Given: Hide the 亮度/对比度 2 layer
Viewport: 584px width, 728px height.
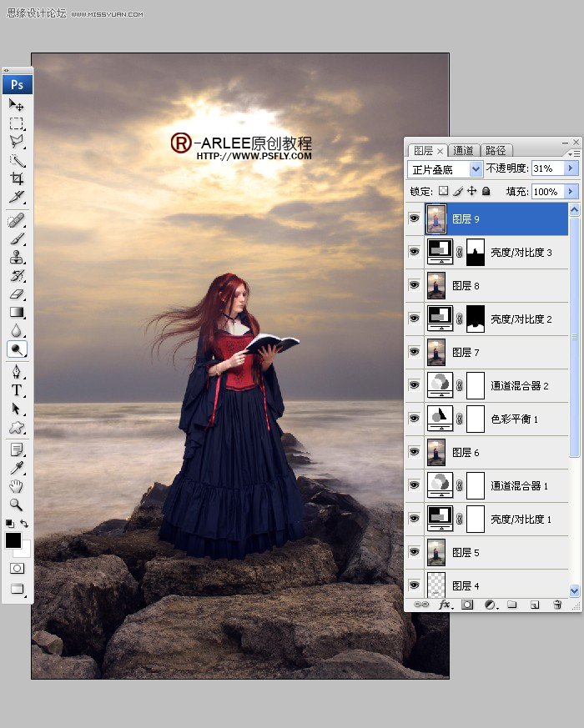Looking at the screenshot, I should pos(414,319).
